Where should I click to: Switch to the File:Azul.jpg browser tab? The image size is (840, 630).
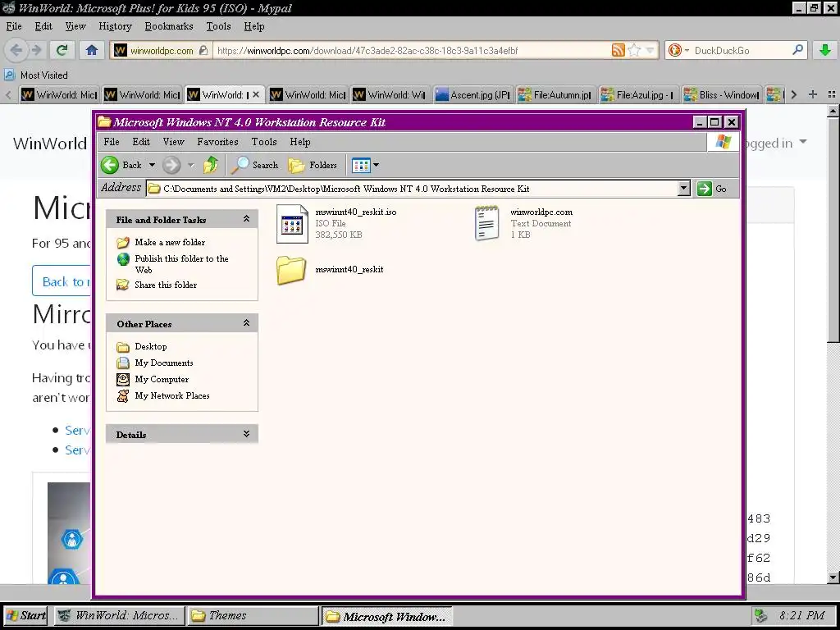pos(638,95)
